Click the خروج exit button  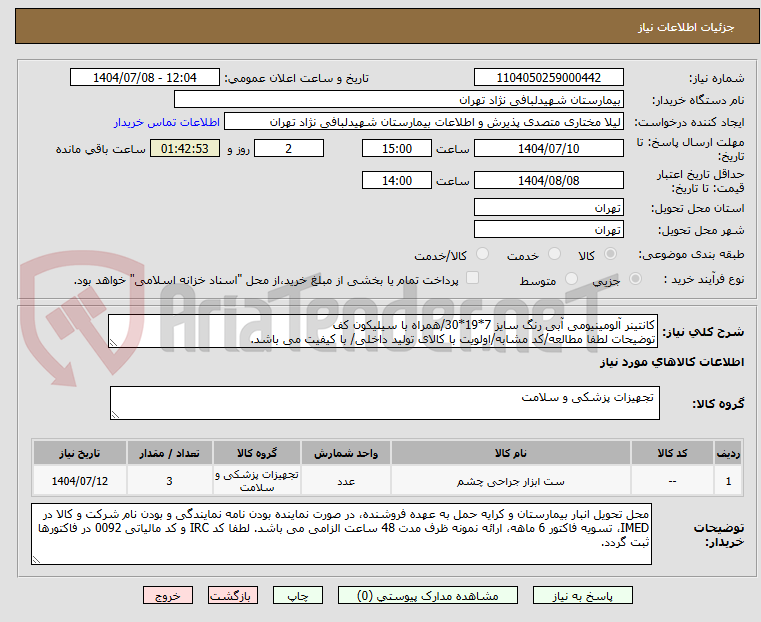(168, 596)
